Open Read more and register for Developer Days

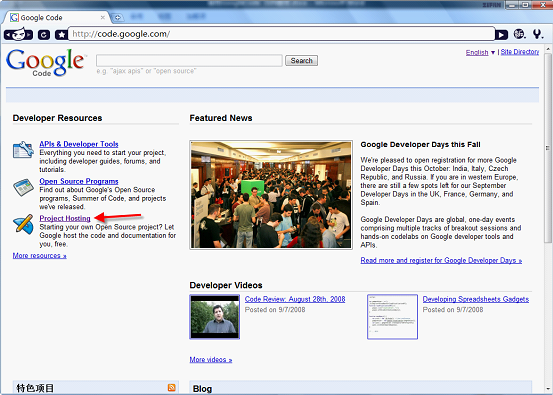(x=441, y=260)
